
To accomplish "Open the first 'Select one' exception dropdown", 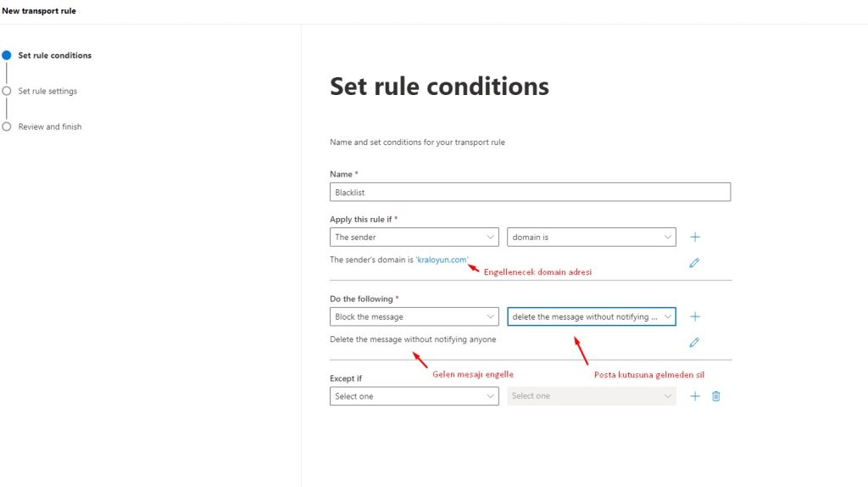I will 414,396.
